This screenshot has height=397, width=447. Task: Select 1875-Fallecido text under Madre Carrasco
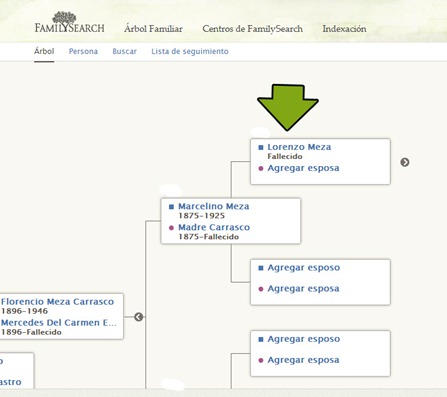[208, 237]
